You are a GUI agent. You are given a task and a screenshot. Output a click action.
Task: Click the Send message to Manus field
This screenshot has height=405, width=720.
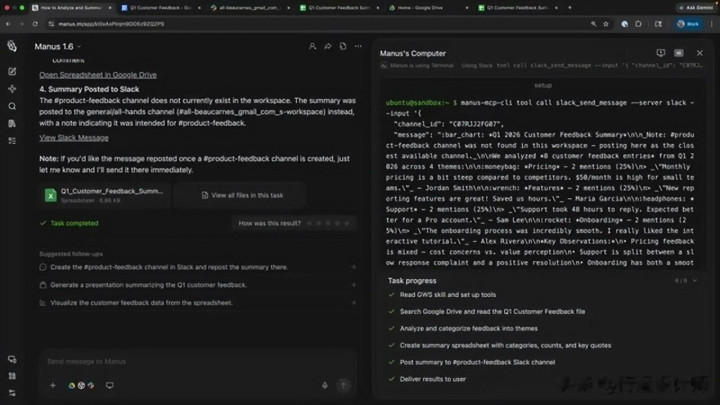pos(197,361)
